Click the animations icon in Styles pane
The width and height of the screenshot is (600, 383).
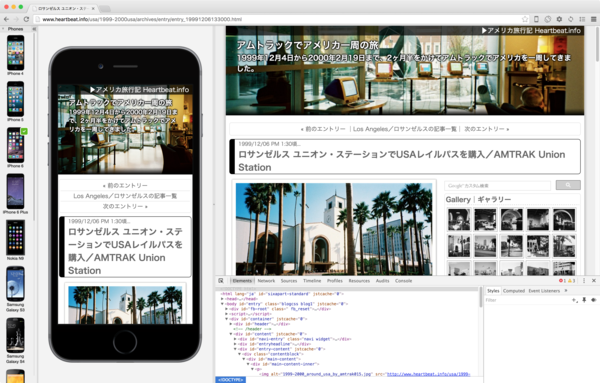click(593, 300)
